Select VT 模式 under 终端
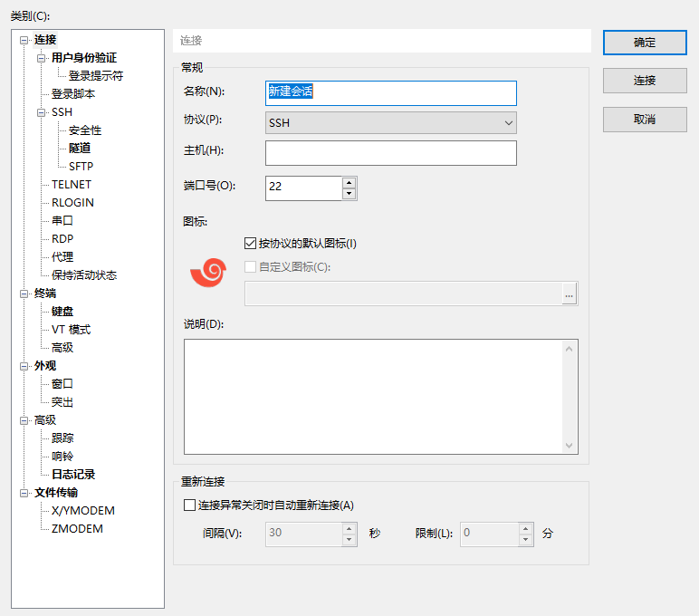This screenshot has width=699, height=616. click(x=72, y=330)
